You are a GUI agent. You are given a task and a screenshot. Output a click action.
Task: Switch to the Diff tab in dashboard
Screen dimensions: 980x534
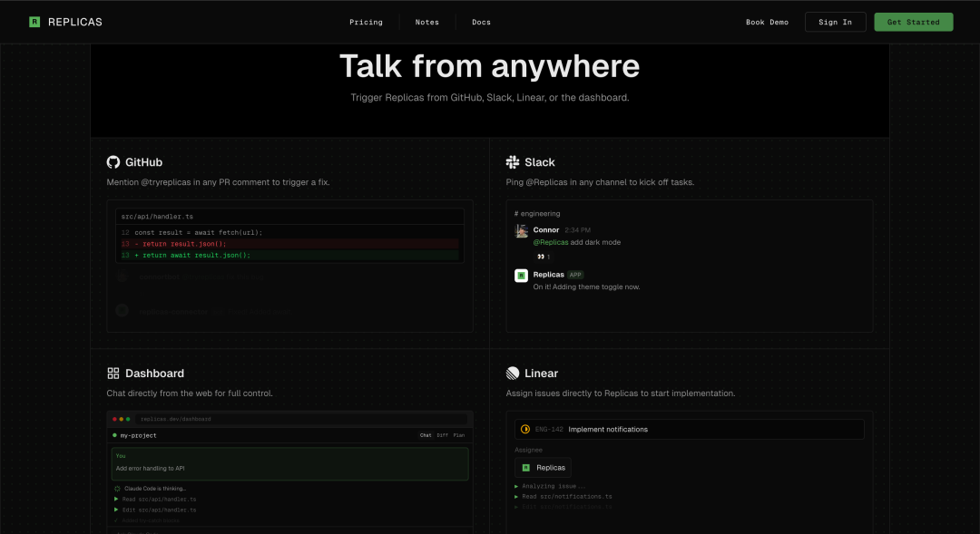[x=443, y=435]
